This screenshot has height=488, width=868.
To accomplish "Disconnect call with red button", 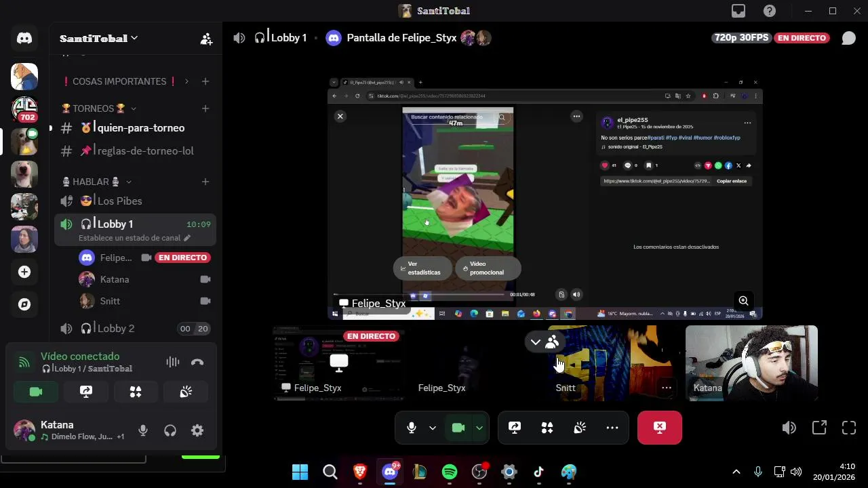I will pos(660,428).
